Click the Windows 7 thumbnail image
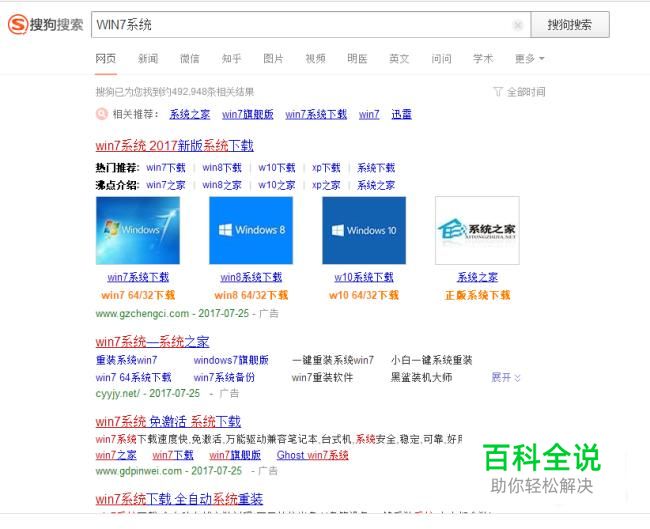The height and width of the screenshot is (529, 650). (x=138, y=231)
